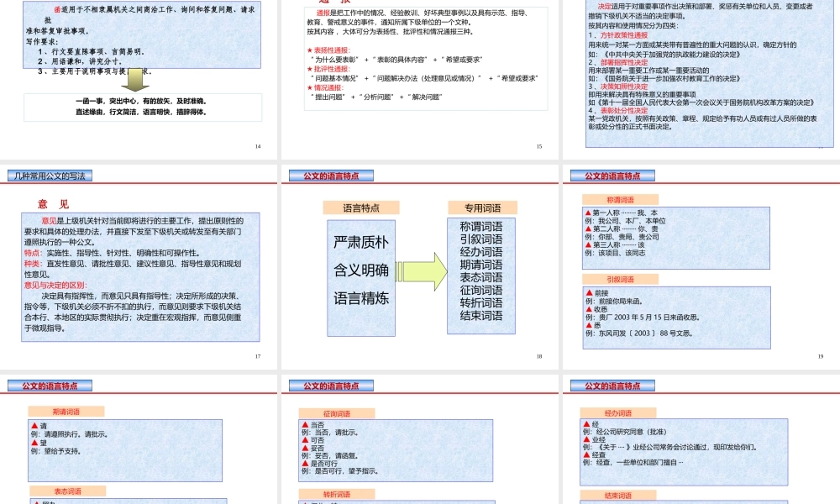Viewport: 840px width, 504px height.
Task: Click the 严肃质朴 text on slide 18
Action: [x=361, y=243]
